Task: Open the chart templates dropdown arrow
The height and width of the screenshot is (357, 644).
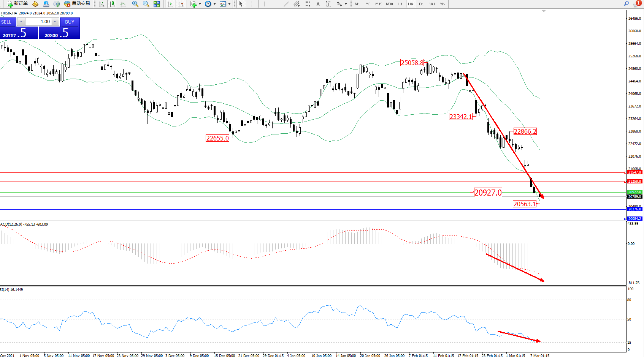Action: pos(229,4)
